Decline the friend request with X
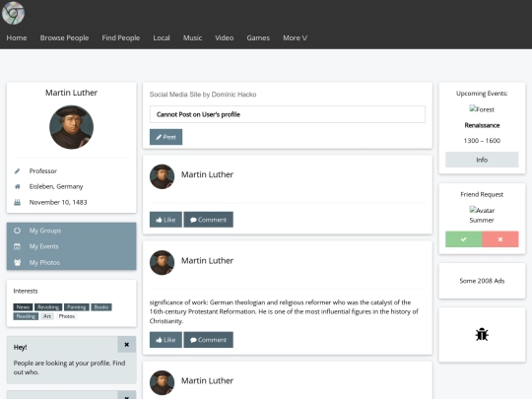This screenshot has height=399, width=532. 500,239
